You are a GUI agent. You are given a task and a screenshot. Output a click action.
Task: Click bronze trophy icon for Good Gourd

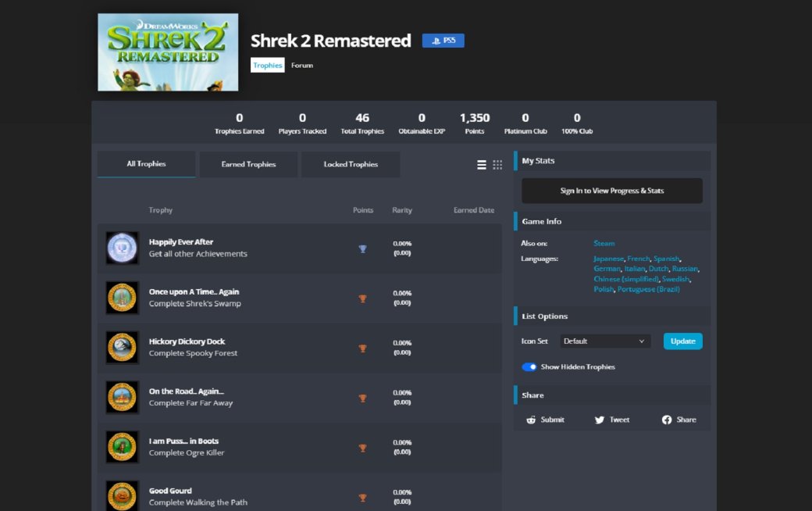click(x=363, y=498)
